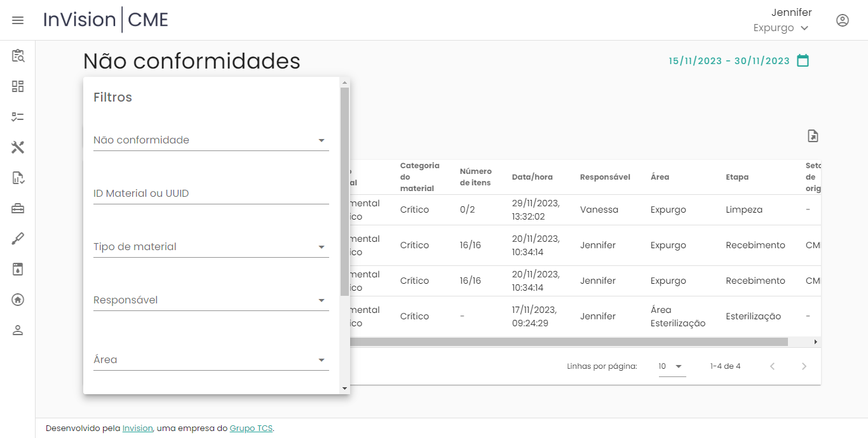Expand the Tipo de material dropdown
Image resolution: width=868 pixels, height=438 pixels.
point(210,247)
